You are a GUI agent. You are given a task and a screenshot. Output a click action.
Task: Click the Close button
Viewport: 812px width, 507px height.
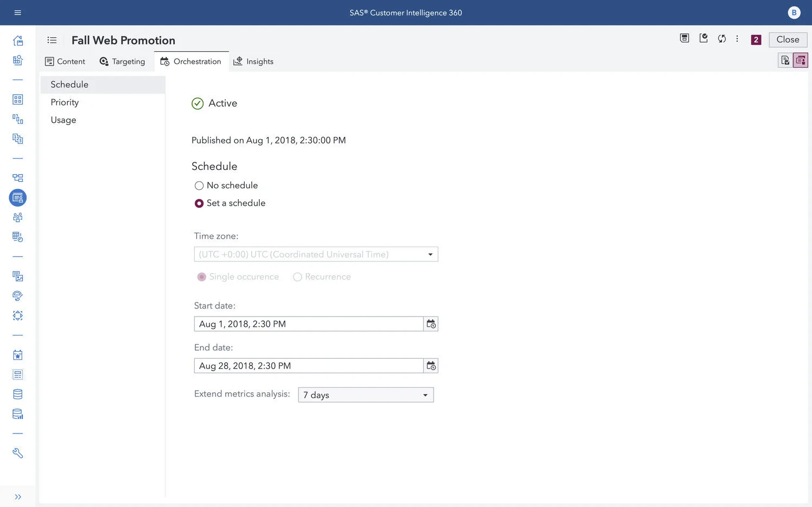click(788, 39)
